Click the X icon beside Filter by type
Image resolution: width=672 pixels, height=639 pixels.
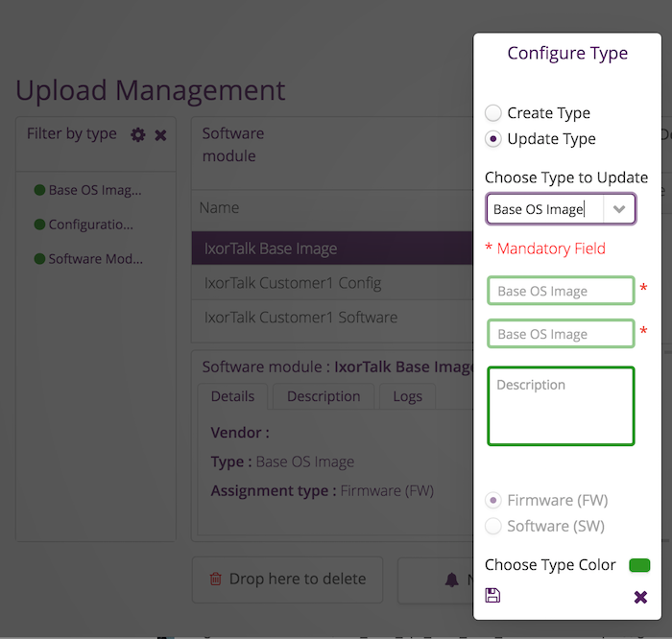160,135
